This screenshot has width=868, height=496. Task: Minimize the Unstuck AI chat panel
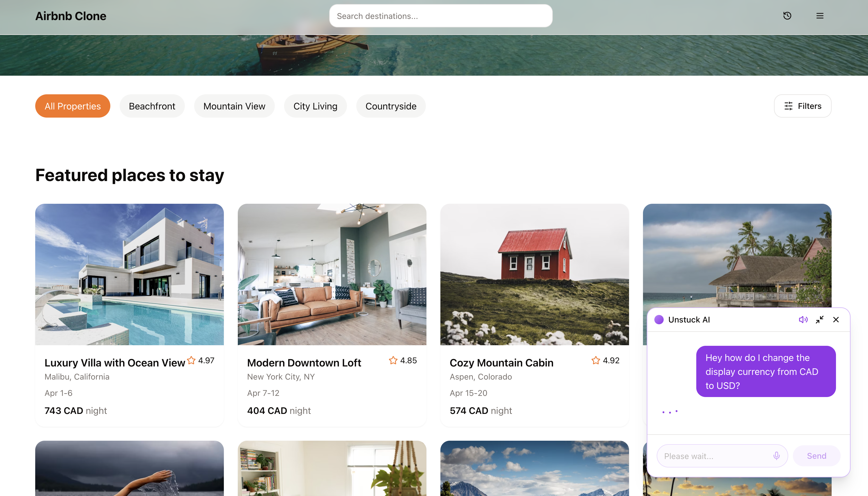click(x=819, y=320)
